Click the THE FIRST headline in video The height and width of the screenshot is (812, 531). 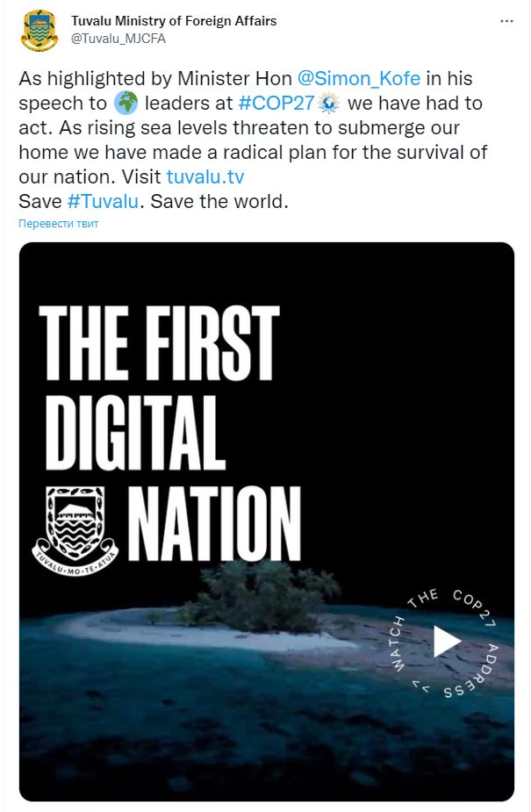(x=160, y=343)
